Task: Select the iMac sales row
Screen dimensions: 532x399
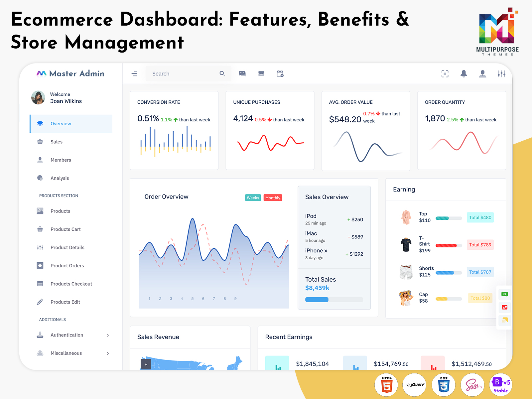Action: pyautogui.click(x=334, y=236)
